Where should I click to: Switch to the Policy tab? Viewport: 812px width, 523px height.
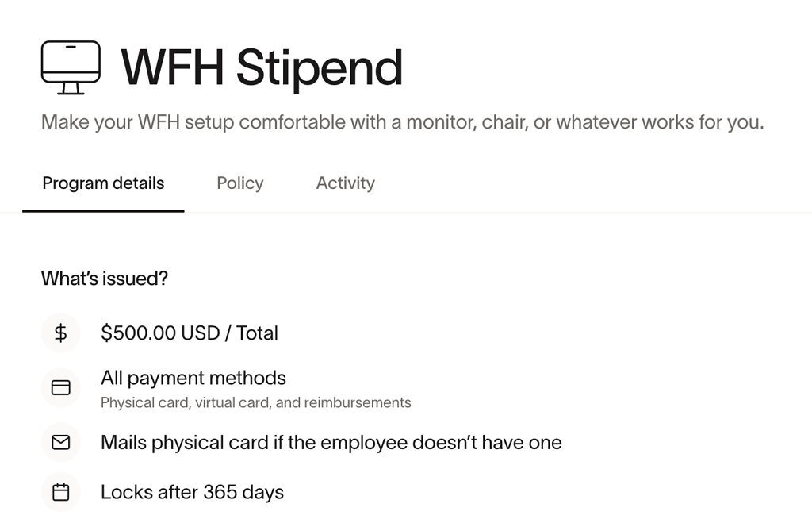coord(239,183)
